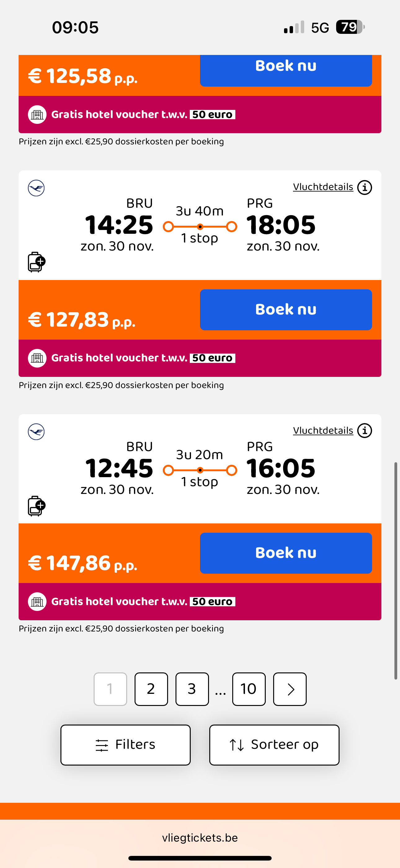This screenshot has height=868, width=400.
Task: Jump to results page 10
Action: (248, 689)
